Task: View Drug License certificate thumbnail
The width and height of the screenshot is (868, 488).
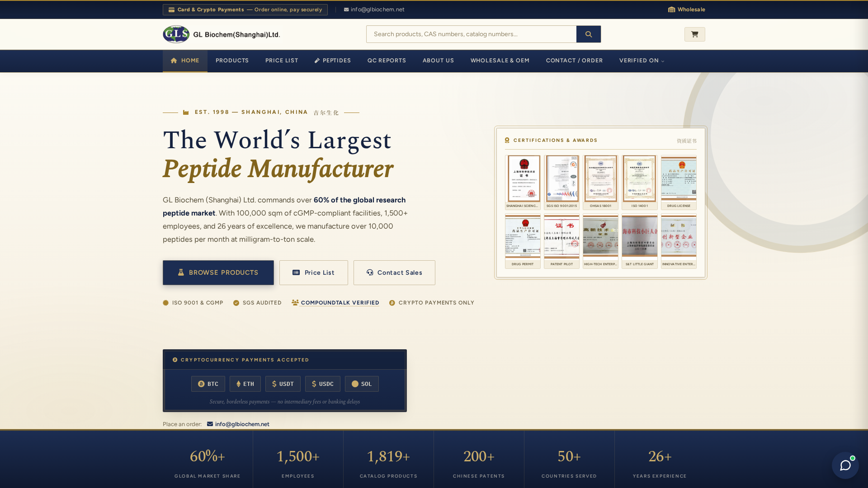Action: point(679,183)
